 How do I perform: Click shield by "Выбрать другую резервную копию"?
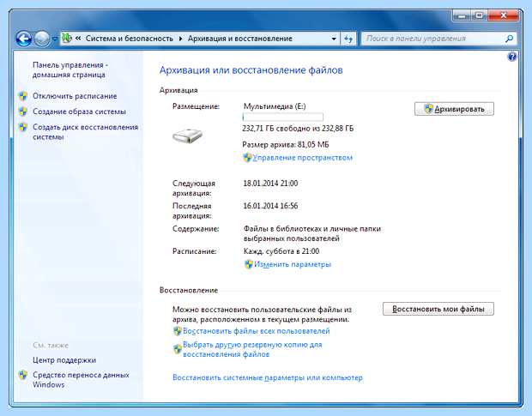point(178,349)
